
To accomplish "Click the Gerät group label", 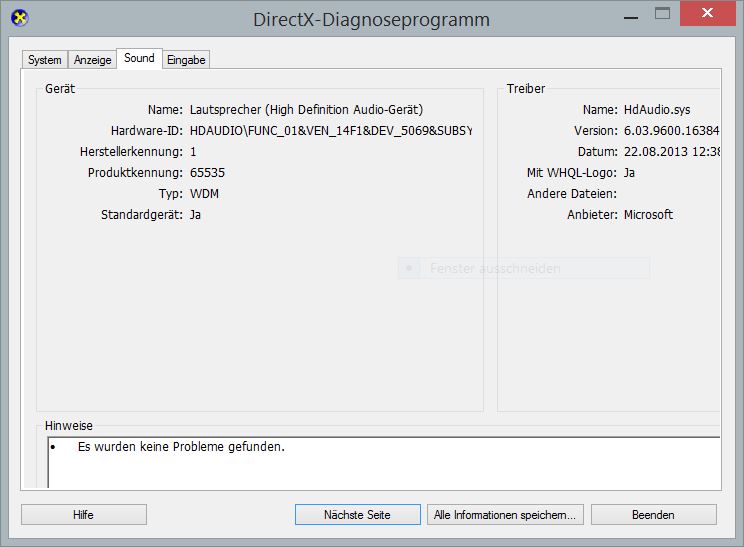I will (60, 89).
